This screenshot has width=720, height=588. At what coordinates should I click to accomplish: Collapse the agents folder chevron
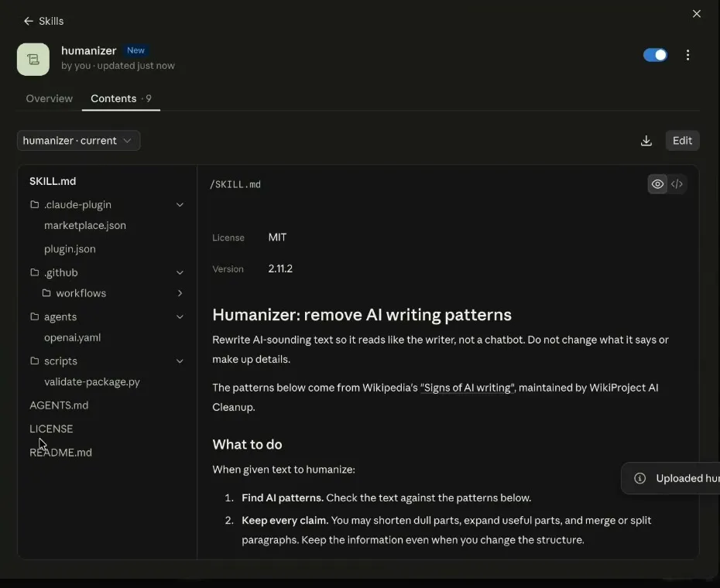coord(180,316)
